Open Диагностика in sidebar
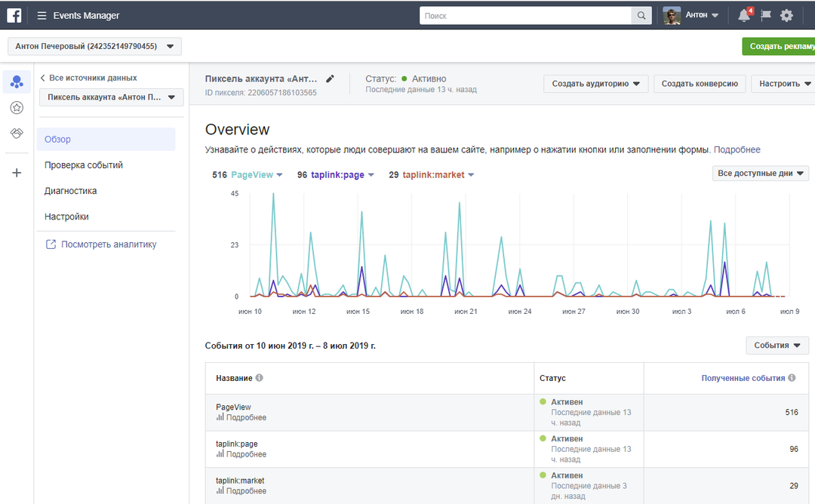 click(x=71, y=191)
